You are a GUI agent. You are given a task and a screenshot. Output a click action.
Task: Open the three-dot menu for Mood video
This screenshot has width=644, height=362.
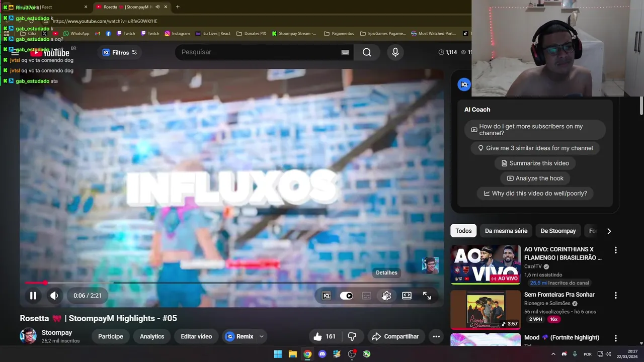tap(615, 338)
